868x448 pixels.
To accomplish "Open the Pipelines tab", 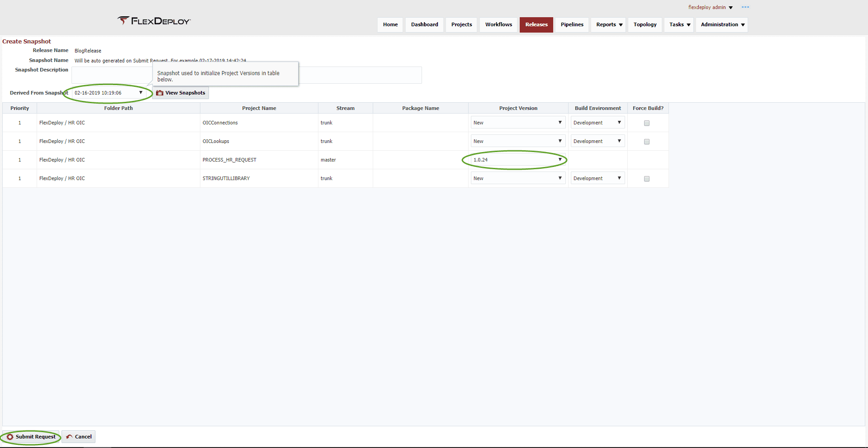I will tap(572, 24).
